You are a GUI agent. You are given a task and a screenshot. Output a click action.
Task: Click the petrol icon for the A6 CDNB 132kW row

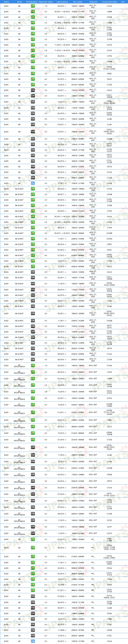(33, 17)
